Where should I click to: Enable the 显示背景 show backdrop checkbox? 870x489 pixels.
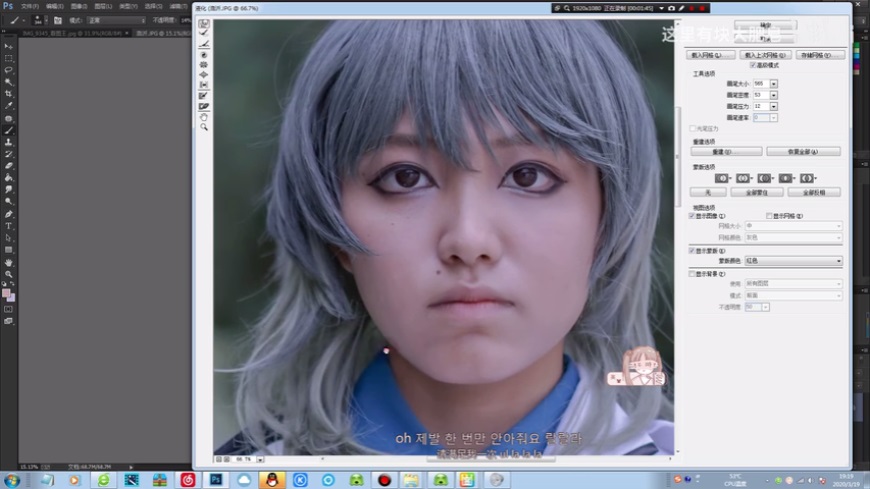692,273
